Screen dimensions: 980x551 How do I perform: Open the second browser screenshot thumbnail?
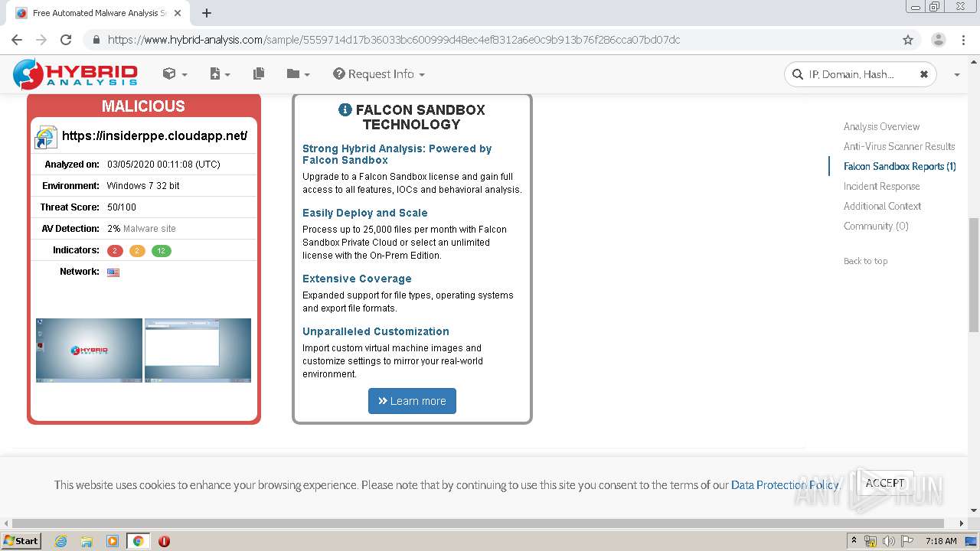point(198,350)
